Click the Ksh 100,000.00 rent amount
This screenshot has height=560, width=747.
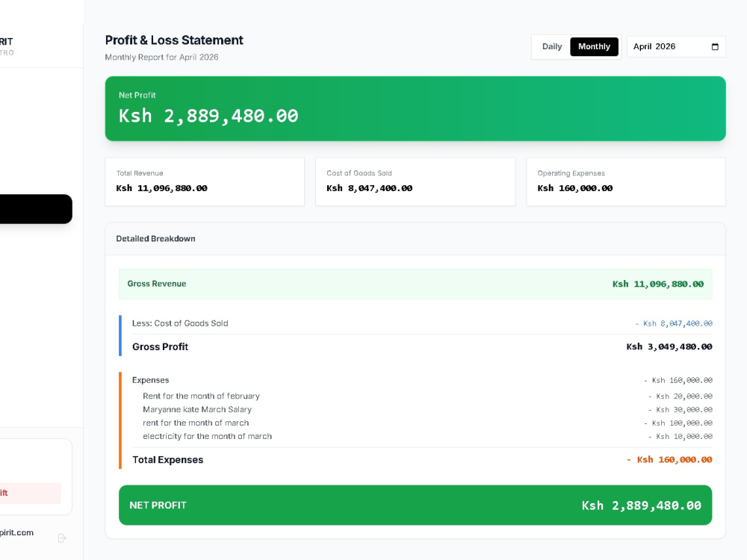(678, 423)
